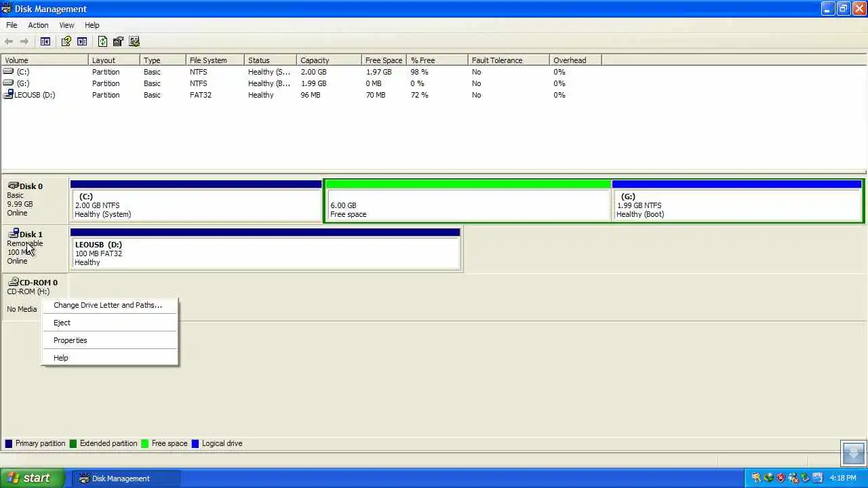Sort by the Overhead column header
The image size is (868, 488).
575,60
